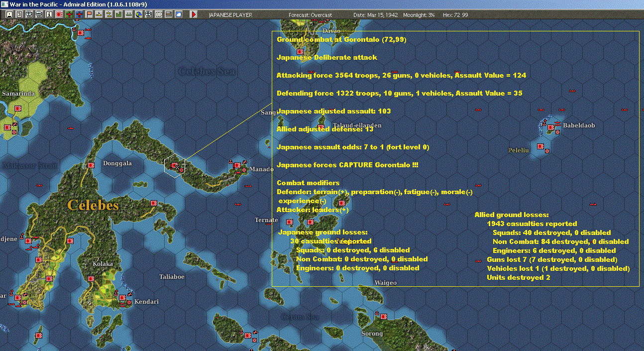Click the 'Defending force 1322 troops' line
The height and width of the screenshot is (351, 644).
[400, 93]
